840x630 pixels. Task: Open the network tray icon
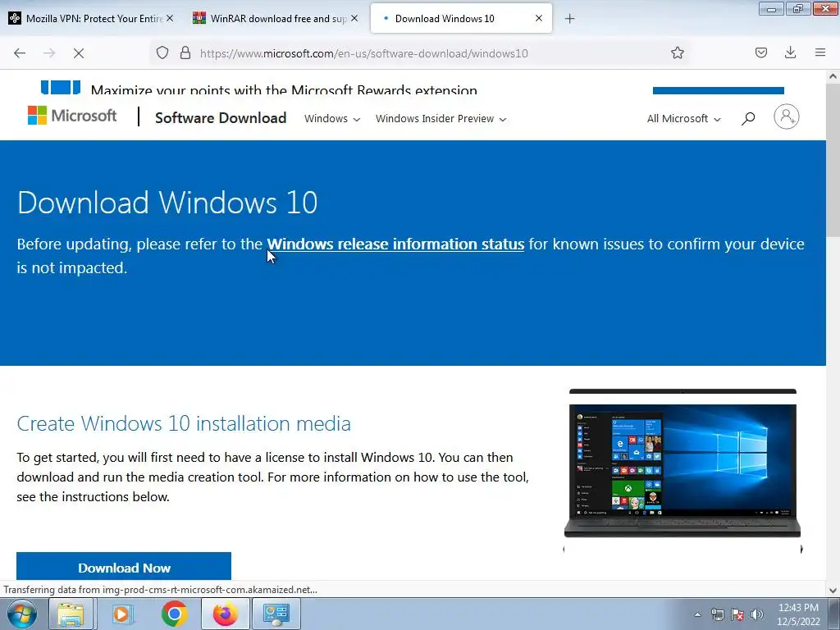pos(717,614)
